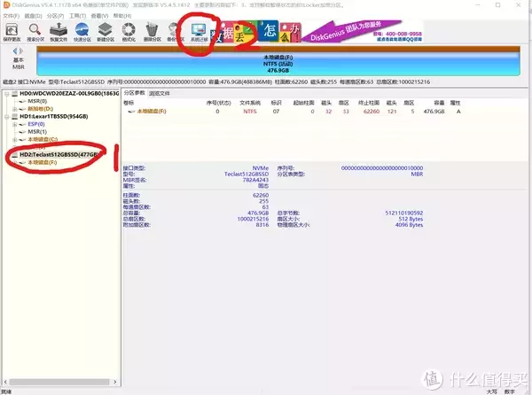Open the Search Partition magnifier tool
Image resolution: width=532 pixels, height=395 pixels.
(35, 32)
